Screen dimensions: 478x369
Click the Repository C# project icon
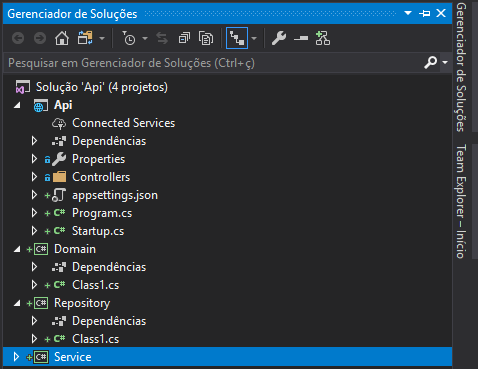[41, 303]
